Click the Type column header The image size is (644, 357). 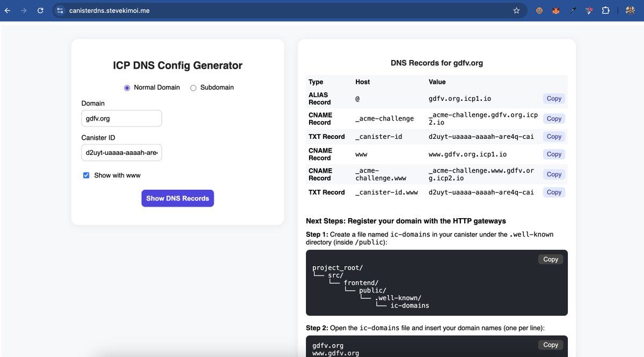point(316,82)
